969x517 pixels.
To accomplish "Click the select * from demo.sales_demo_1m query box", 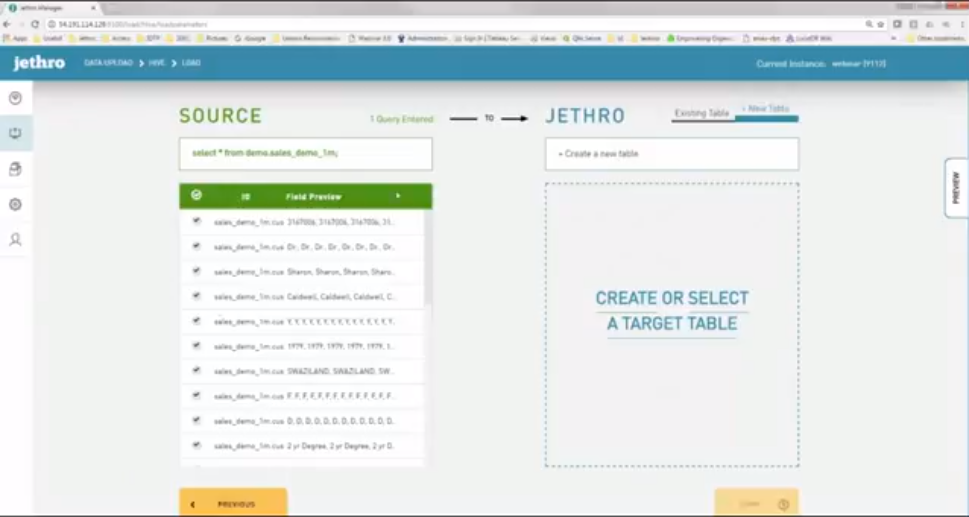I will pyautogui.click(x=306, y=154).
